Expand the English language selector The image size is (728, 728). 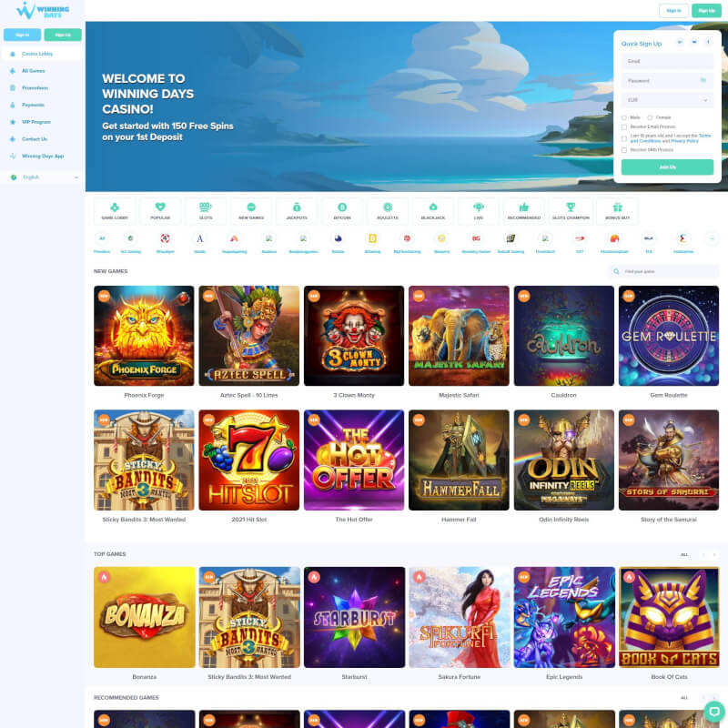tap(44, 177)
